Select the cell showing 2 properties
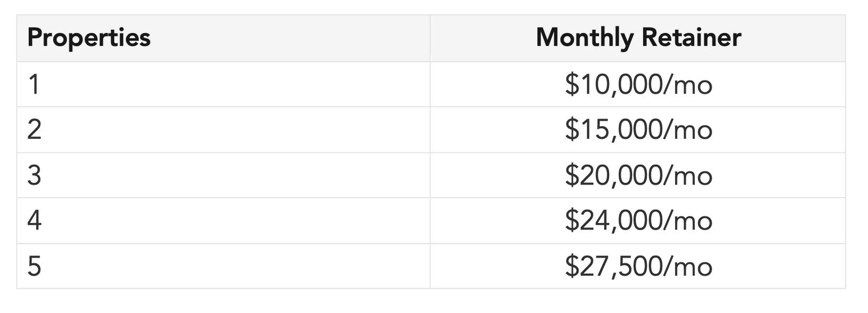The width and height of the screenshot is (868, 313). click(223, 130)
